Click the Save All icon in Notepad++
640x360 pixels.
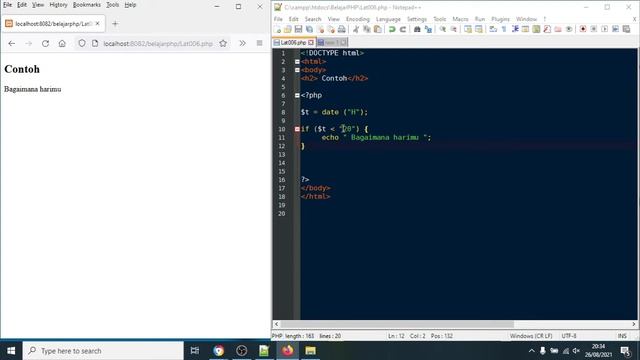click(x=309, y=29)
